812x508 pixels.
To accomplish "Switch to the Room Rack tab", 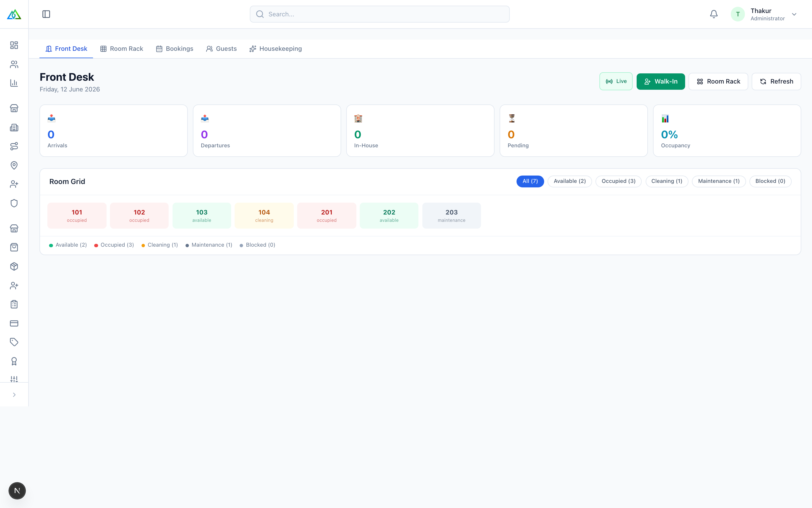I will point(122,49).
